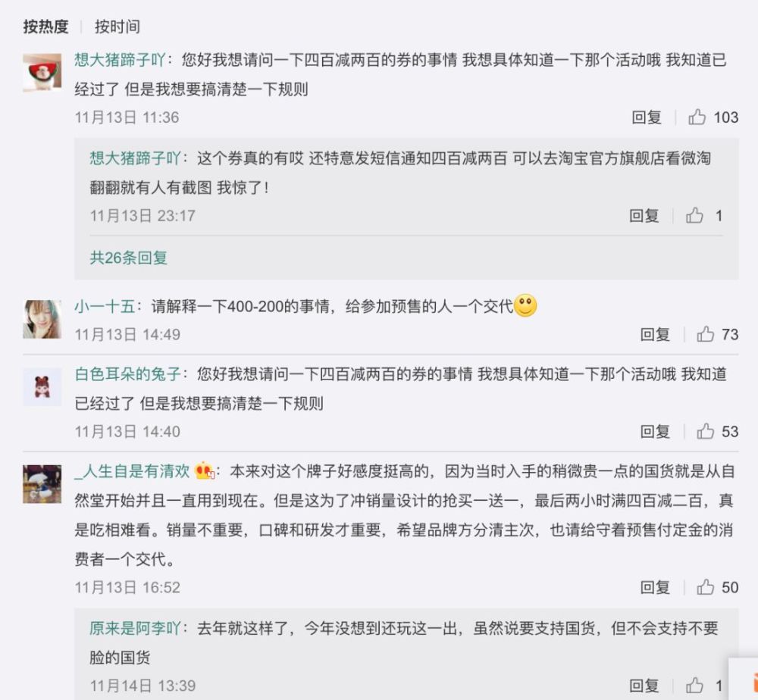
Task: Reply to 白色耳朵的兔子's 14:40 comment
Action: [655, 431]
